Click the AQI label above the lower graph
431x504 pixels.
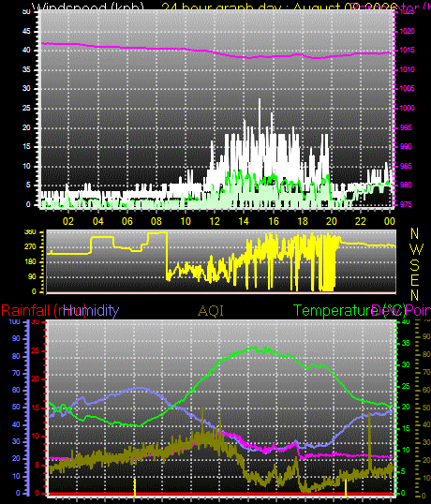click(x=211, y=311)
